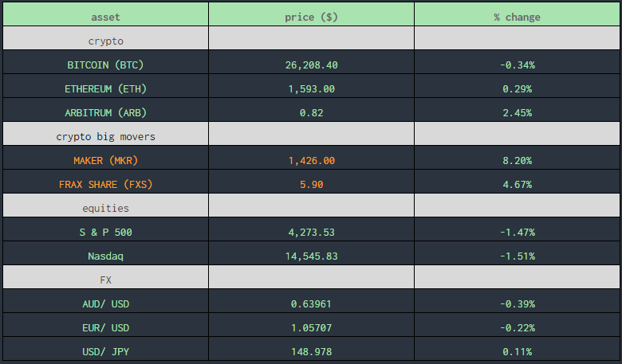Click the AUD/USD rate 0.63961
The height and width of the screenshot is (364, 622).
point(311,303)
